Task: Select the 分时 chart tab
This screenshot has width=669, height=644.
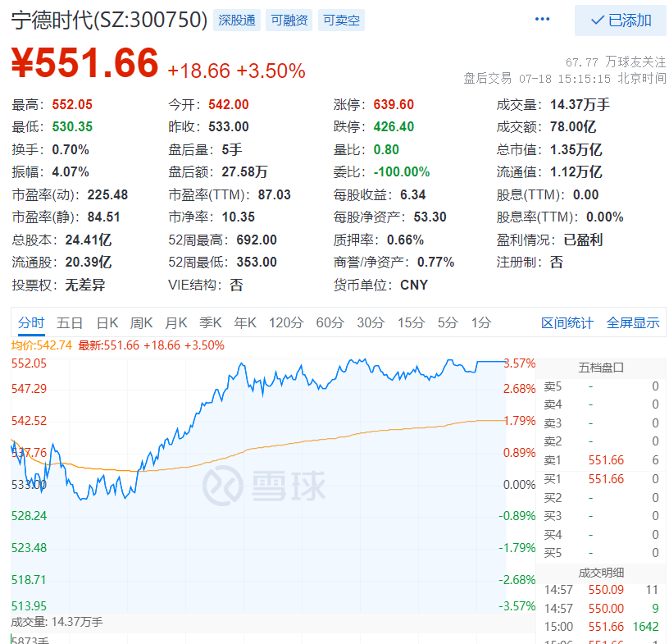Action: tap(31, 322)
